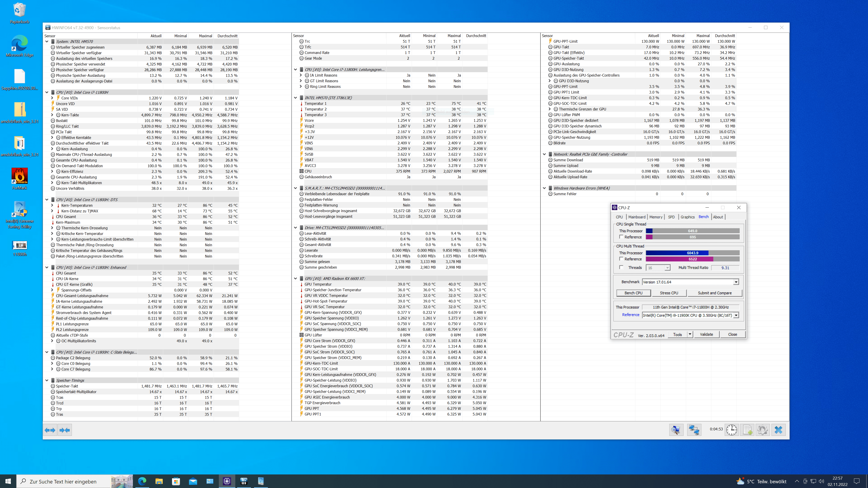Open the Papierkorb recycle bin desktop icon
This screenshot has height=488, width=868.
pos(19,13)
